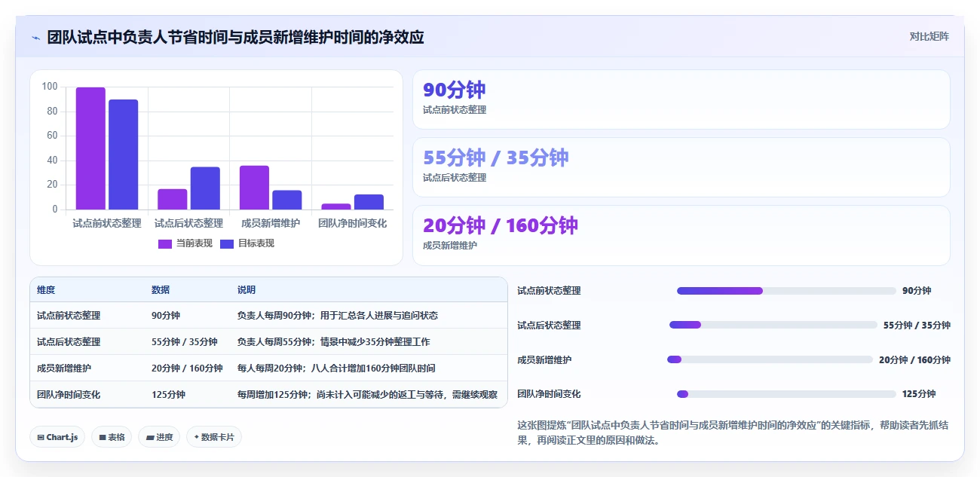Click table cell 试点后状态整理 in 维度 column
Viewport: 980px width, 477px height.
point(69,342)
